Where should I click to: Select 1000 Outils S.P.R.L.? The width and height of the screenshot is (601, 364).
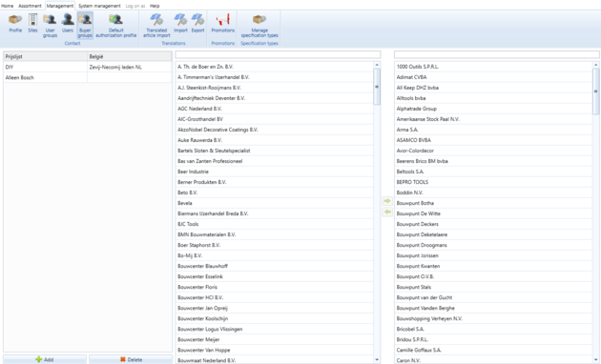[493, 67]
